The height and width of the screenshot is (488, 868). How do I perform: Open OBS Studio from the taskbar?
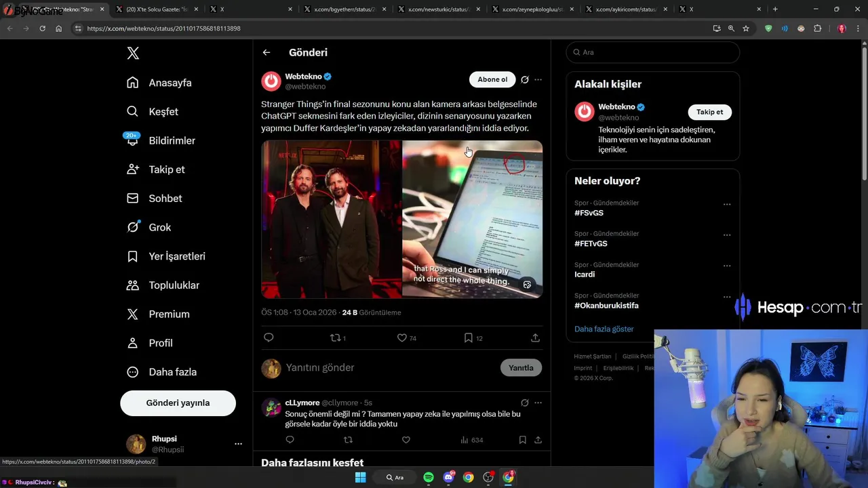click(488, 477)
